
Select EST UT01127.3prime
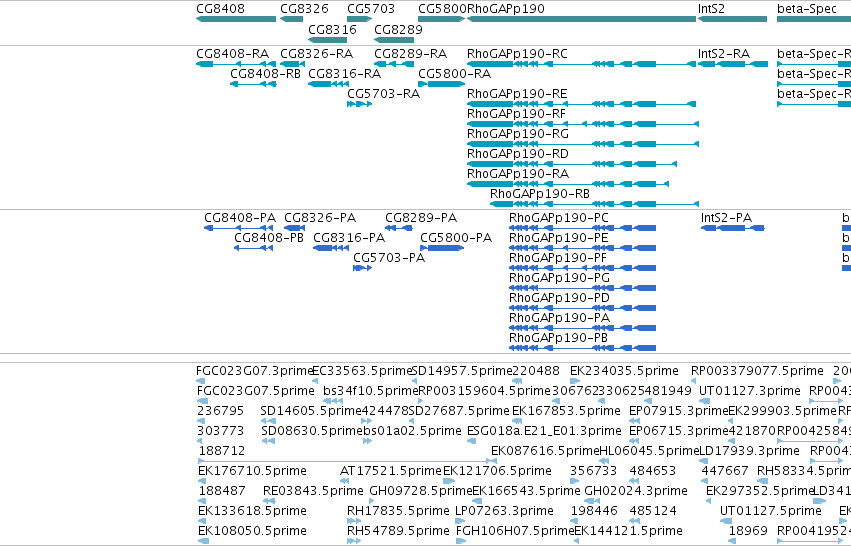(x=704, y=402)
